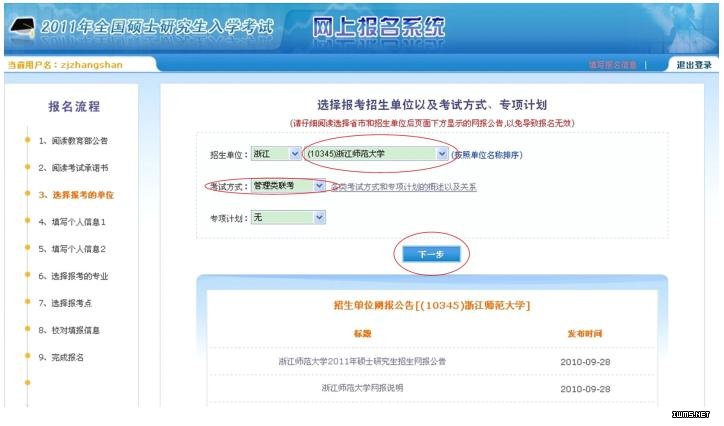Click the 下一步 next step button
The image size is (724, 426).
(x=430, y=255)
